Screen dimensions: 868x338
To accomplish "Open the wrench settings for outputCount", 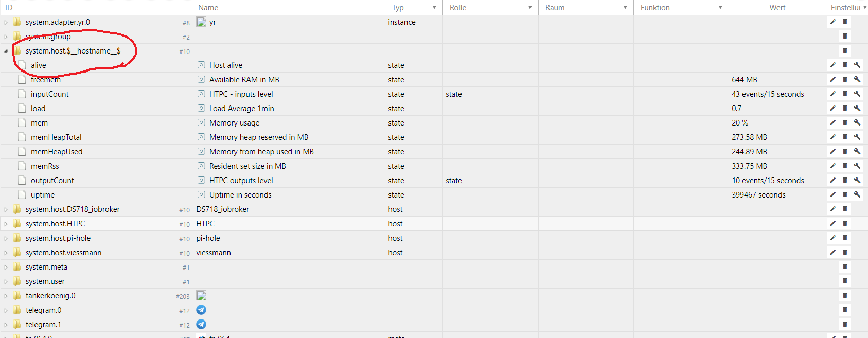I will point(857,181).
